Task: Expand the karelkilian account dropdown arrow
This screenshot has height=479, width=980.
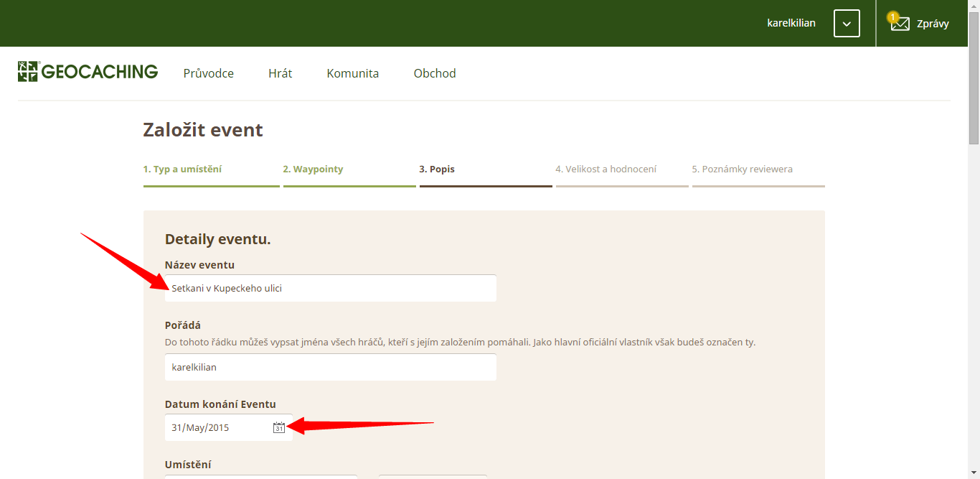Action: point(847,24)
